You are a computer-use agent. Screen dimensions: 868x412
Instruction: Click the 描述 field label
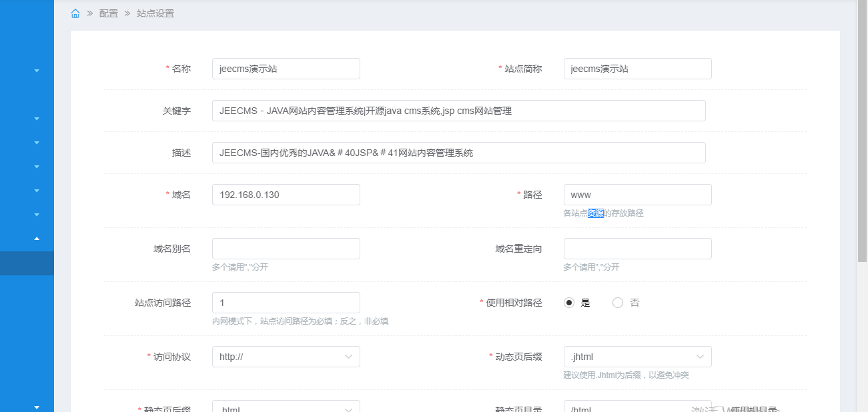(x=181, y=153)
